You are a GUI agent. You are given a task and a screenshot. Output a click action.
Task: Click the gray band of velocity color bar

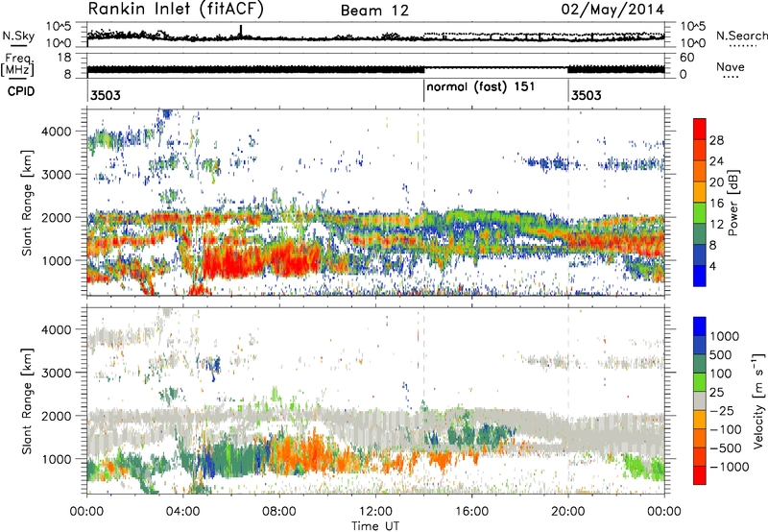pyautogui.click(x=700, y=400)
